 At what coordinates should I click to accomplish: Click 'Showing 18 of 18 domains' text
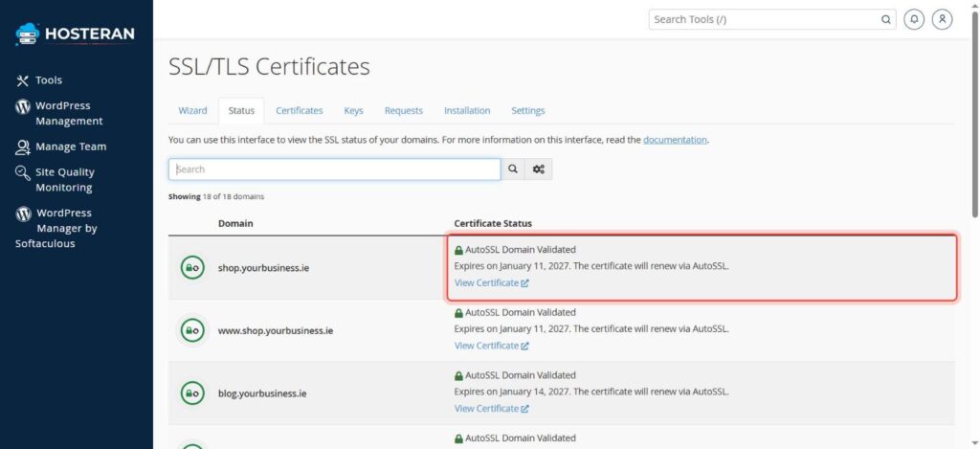[x=216, y=196]
